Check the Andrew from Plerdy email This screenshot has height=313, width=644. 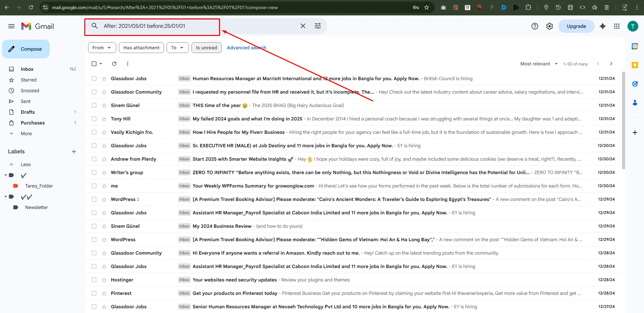(94, 159)
